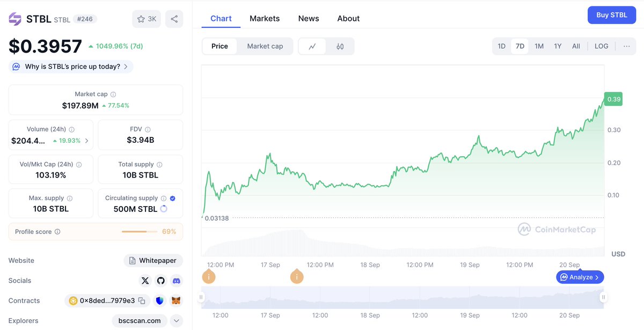The width and height of the screenshot is (644, 330).
Task: Click the left range slider handle
Action: (x=202, y=297)
